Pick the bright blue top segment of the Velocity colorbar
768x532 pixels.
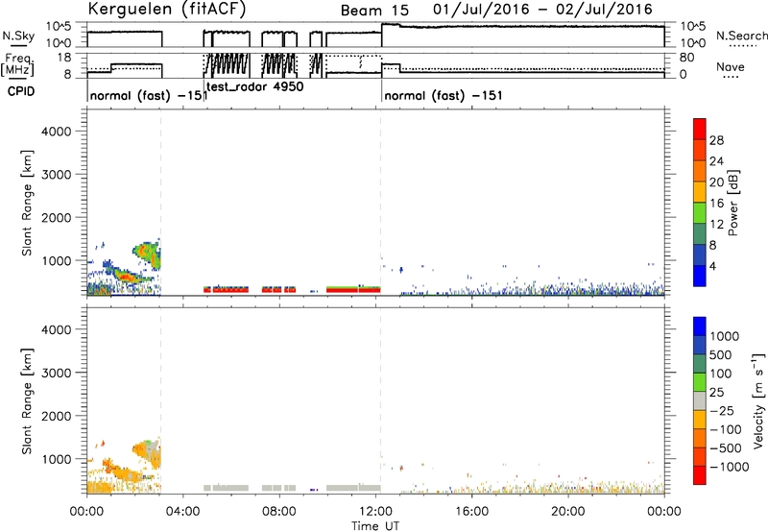click(x=700, y=326)
